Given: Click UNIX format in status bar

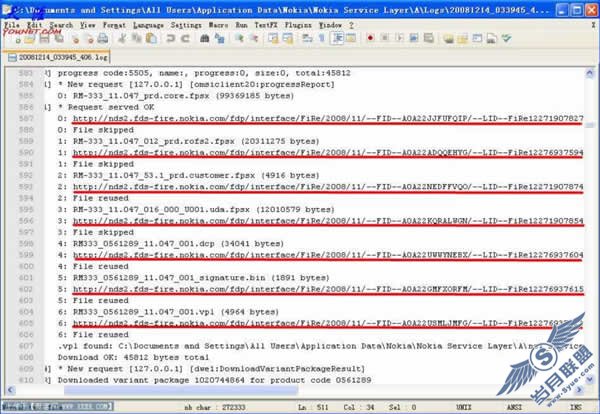Looking at the screenshot, I should click(x=463, y=407).
